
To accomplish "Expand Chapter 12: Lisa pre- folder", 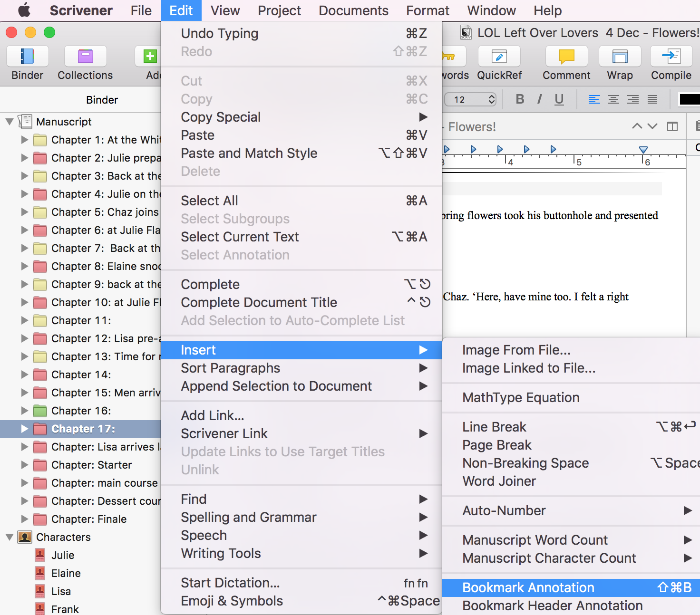I will [x=25, y=338].
